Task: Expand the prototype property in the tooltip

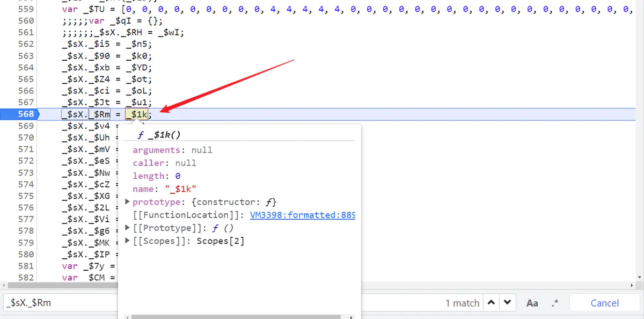Action: (128, 202)
